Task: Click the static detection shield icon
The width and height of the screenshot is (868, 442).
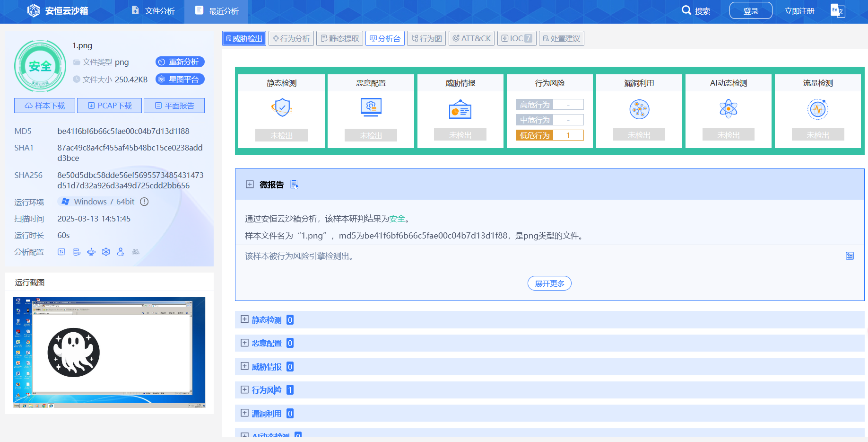Action: click(x=282, y=108)
